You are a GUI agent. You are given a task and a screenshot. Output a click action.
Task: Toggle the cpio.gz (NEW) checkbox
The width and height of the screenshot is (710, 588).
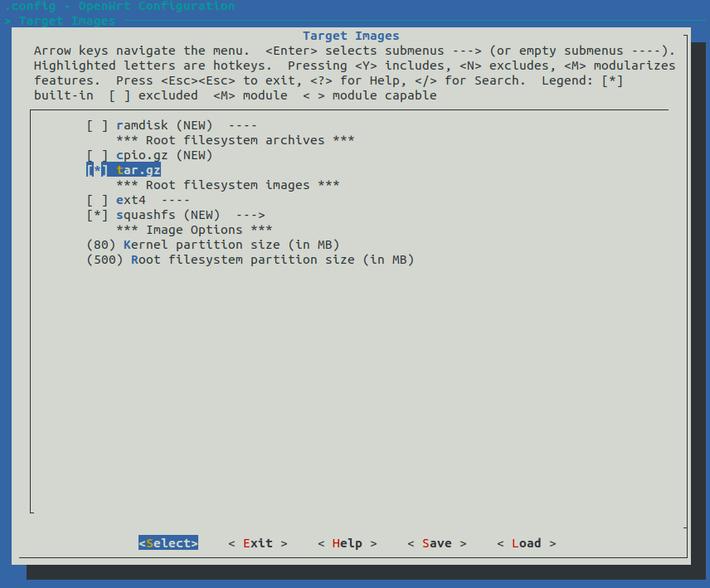97,155
